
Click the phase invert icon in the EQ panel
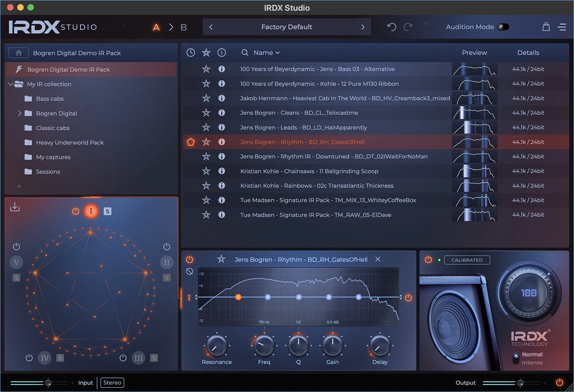pyautogui.click(x=189, y=272)
